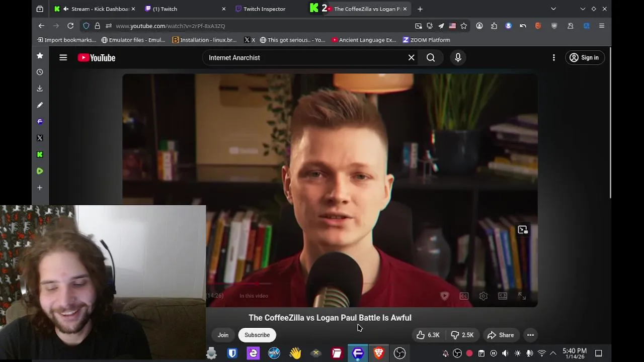
Task: Start voice search with the microphone
Action: pos(458,58)
